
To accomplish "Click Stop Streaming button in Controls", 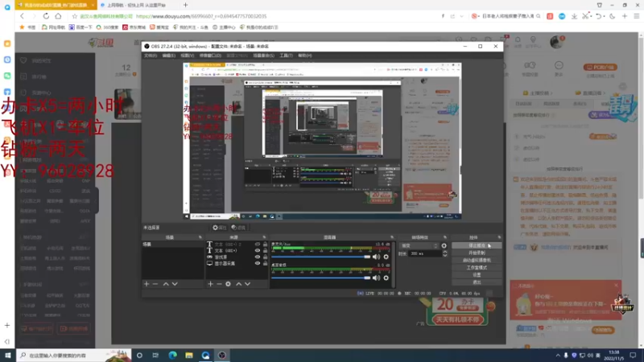I will [x=477, y=245].
